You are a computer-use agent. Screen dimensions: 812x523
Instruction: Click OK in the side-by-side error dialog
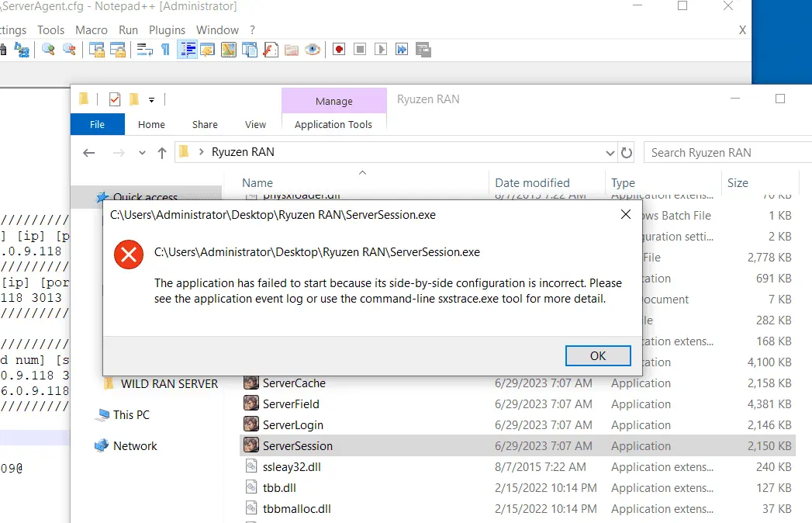(598, 355)
